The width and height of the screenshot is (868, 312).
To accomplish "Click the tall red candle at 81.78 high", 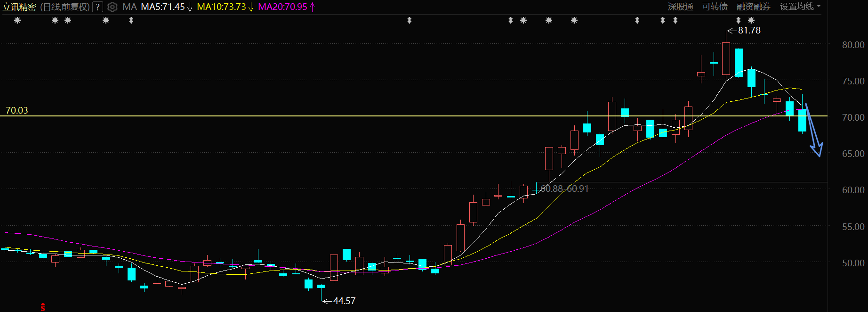I will (726, 58).
